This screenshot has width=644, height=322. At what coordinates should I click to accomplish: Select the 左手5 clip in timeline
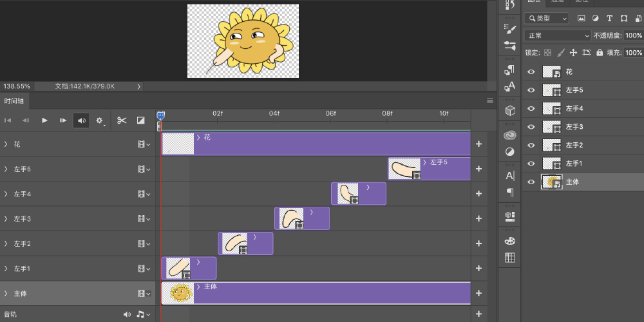(x=429, y=169)
